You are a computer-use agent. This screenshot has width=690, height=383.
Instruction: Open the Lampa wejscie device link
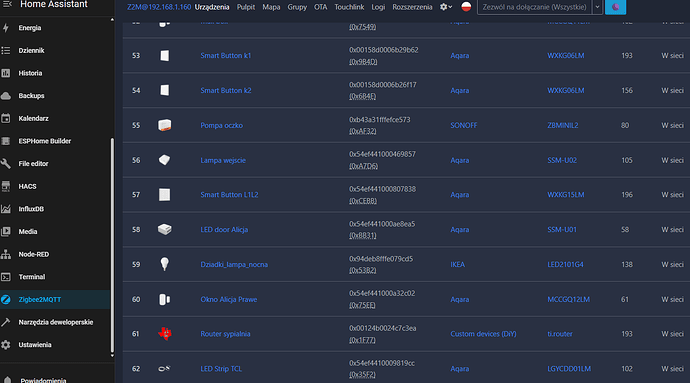pyautogui.click(x=223, y=160)
